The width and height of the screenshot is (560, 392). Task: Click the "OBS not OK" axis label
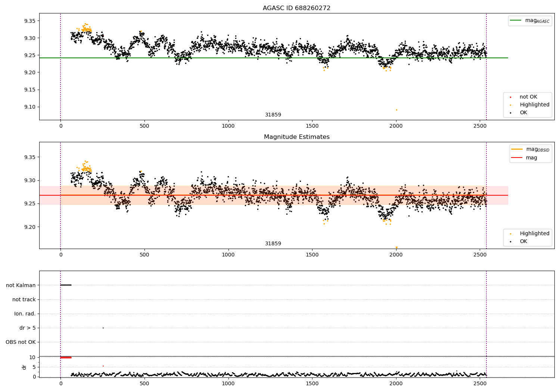coord(21,342)
